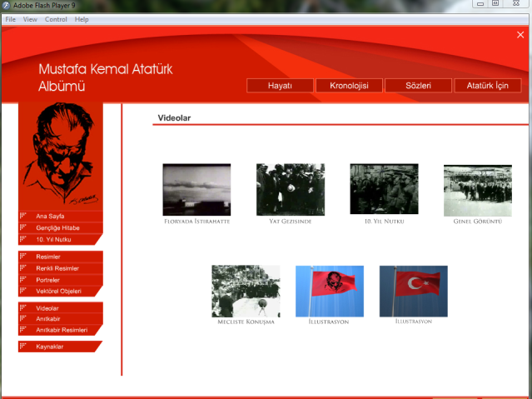Close the album with the white X icon
The image size is (532, 399).
(520, 35)
